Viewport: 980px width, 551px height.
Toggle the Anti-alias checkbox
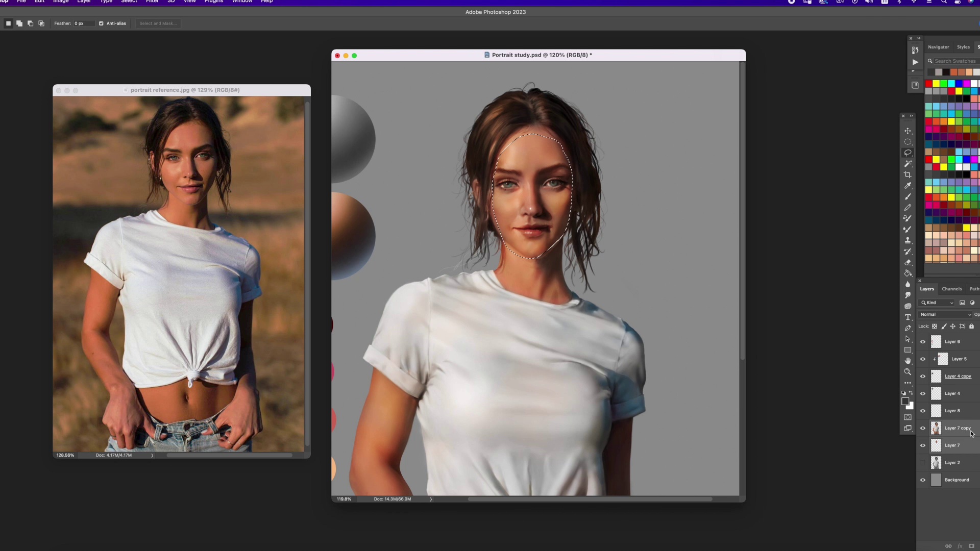point(101,23)
